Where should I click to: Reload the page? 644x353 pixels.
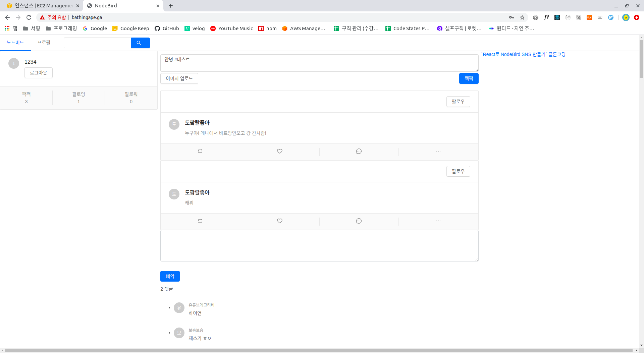click(29, 17)
